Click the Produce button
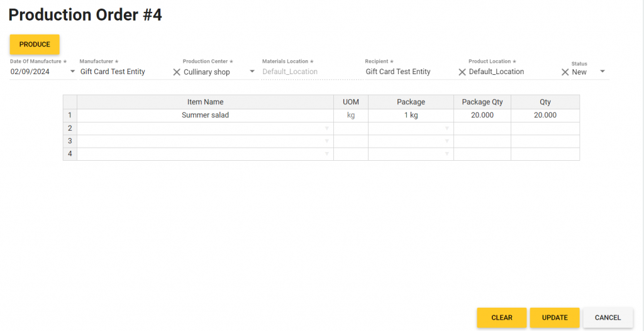Image resolution: width=644 pixels, height=331 pixels. [x=35, y=45]
